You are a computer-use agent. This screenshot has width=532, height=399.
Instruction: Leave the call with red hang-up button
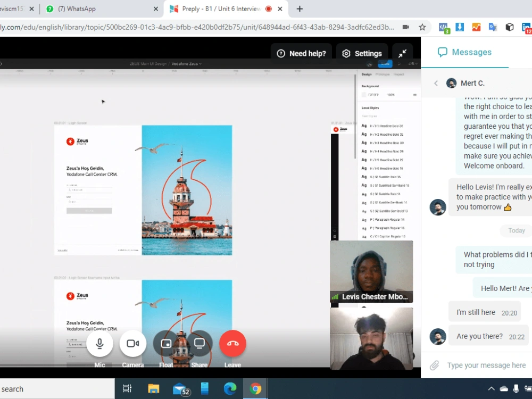point(233,343)
